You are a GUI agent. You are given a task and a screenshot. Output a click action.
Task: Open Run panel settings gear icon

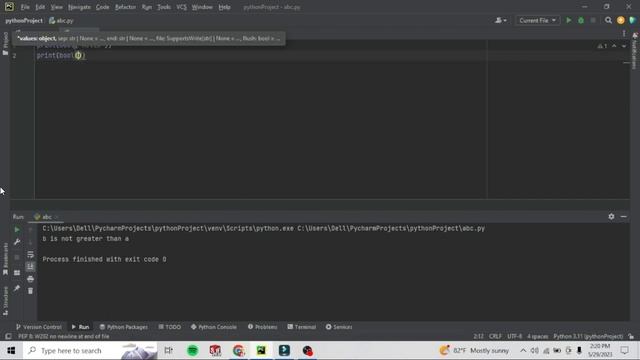(x=611, y=216)
